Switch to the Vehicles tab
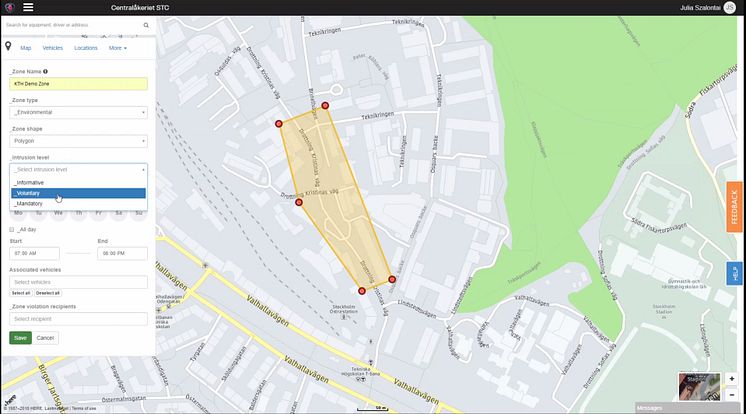The height and width of the screenshot is (414, 746). pos(52,48)
